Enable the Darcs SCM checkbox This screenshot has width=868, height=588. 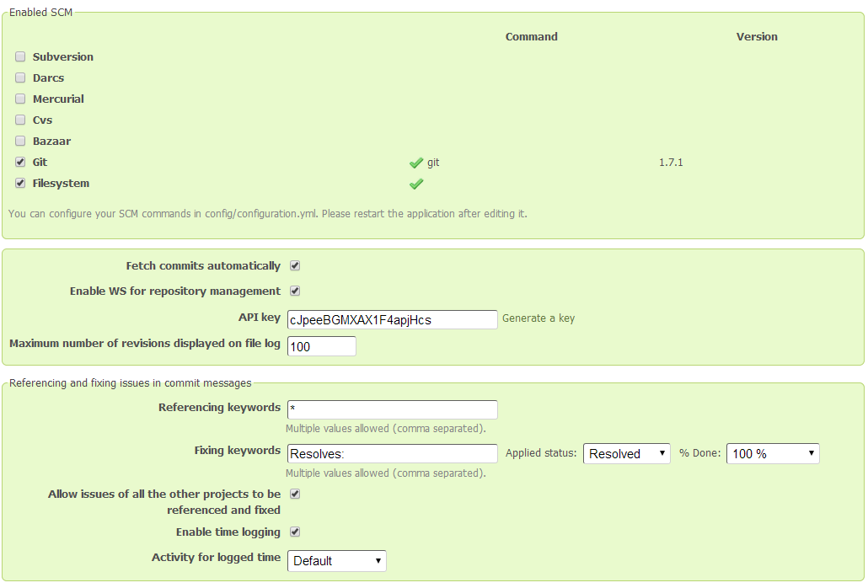(20, 78)
